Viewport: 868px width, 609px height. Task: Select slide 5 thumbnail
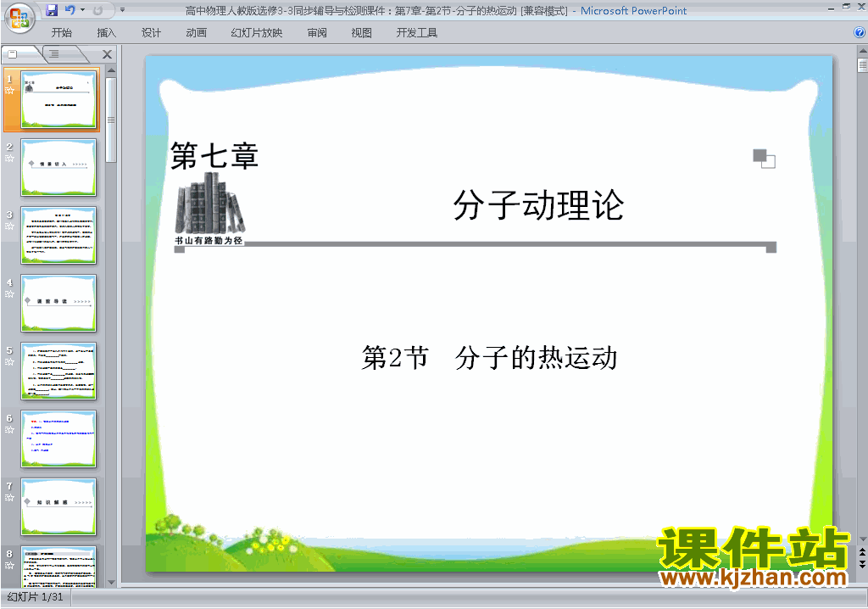click(58, 371)
